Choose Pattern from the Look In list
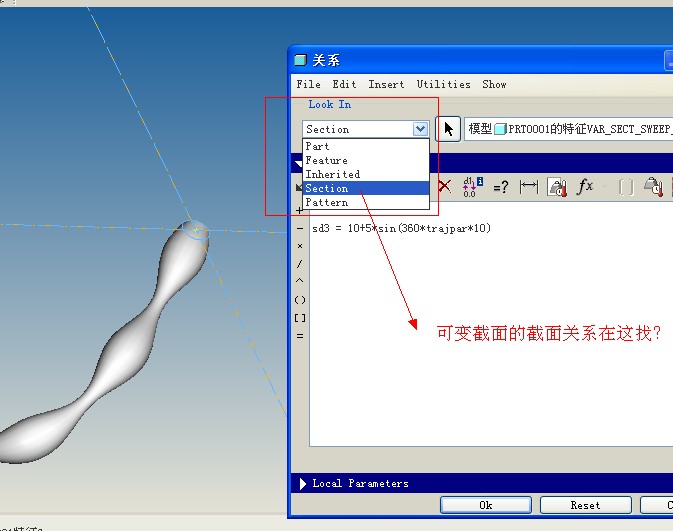673x531 pixels. [366, 202]
